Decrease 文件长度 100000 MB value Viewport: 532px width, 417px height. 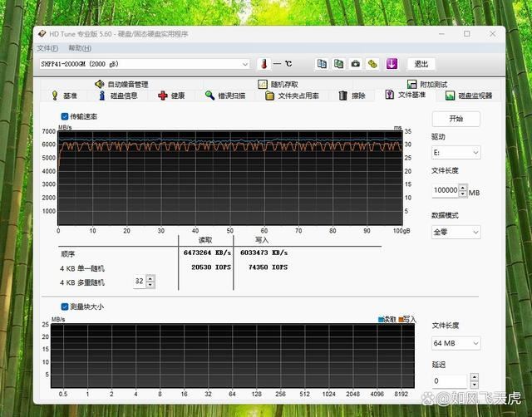[x=463, y=194]
